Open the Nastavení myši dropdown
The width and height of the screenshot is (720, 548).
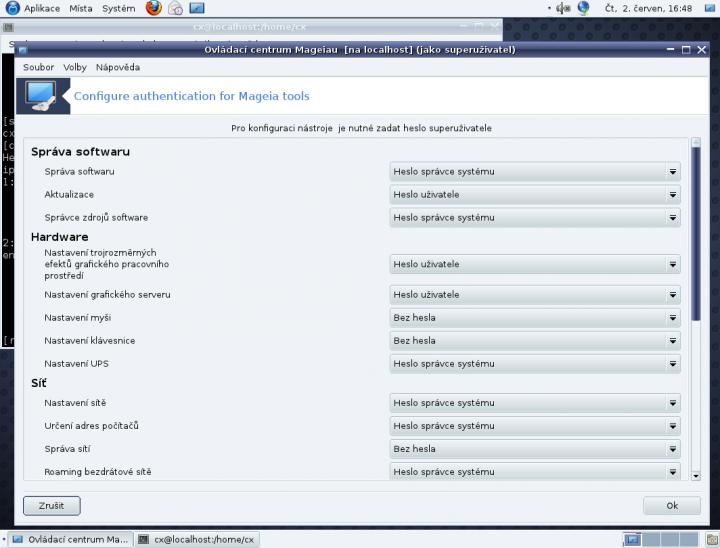535,317
